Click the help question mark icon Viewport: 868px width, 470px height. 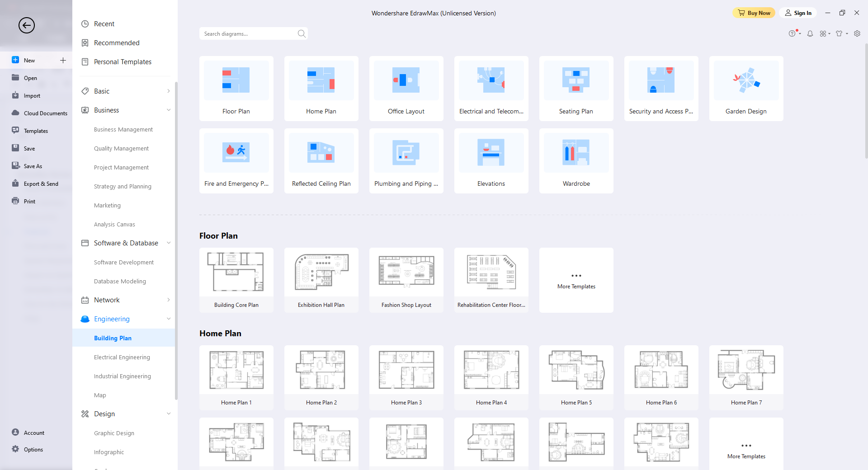pyautogui.click(x=792, y=33)
